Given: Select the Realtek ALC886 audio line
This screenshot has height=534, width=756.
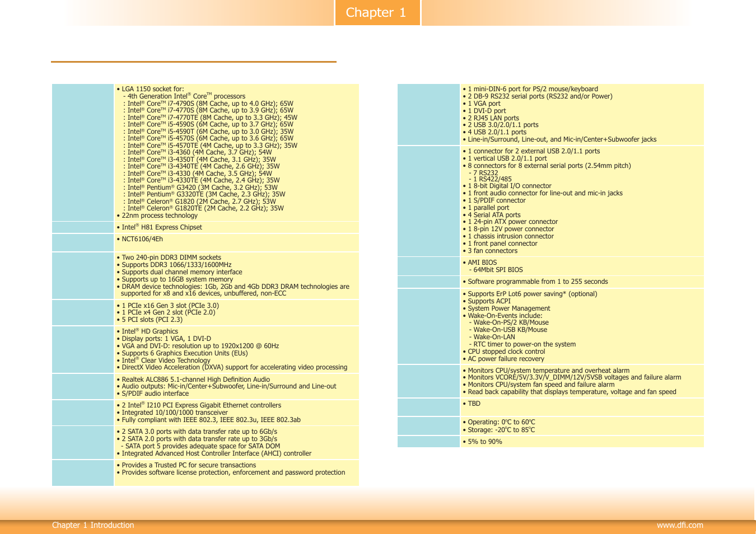Looking at the screenshot, I should pos(193,380).
